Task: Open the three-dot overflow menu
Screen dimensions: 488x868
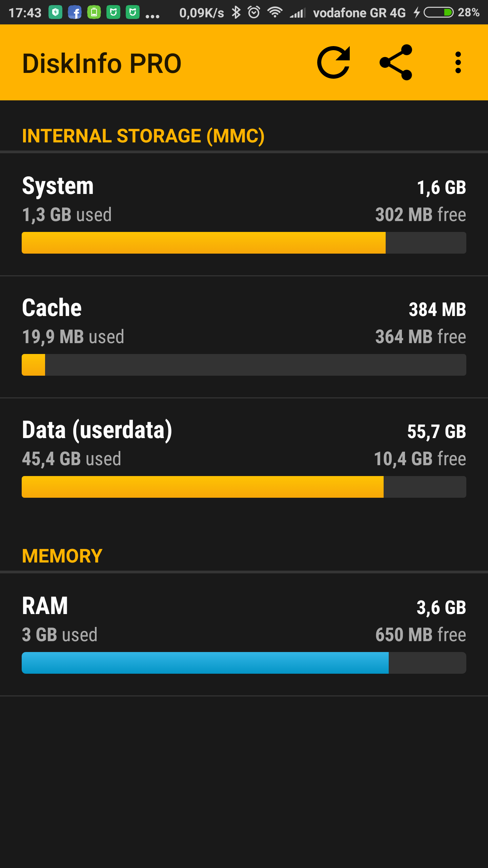Action: [x=458, y=63]
